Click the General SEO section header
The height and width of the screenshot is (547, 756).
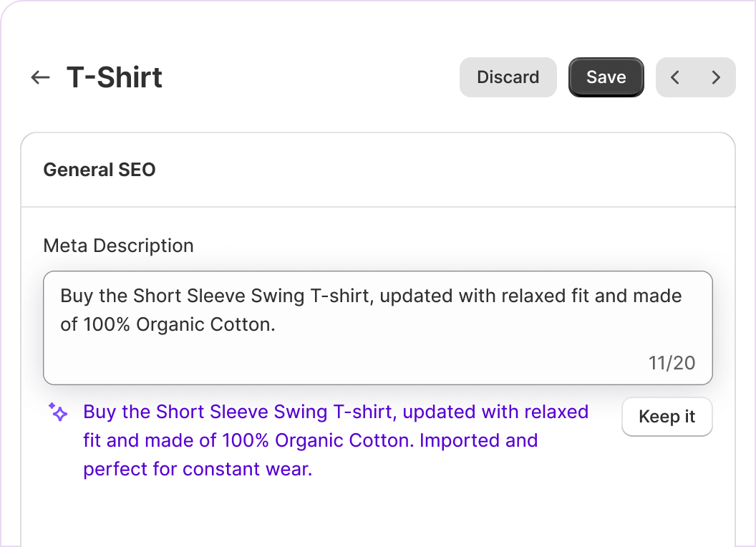pos(100,170)
